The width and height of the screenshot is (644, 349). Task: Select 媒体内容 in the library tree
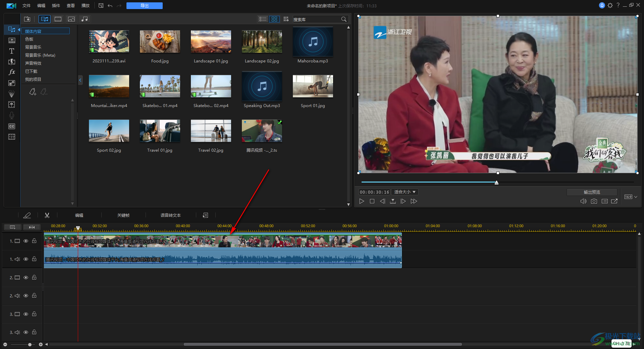45,31
